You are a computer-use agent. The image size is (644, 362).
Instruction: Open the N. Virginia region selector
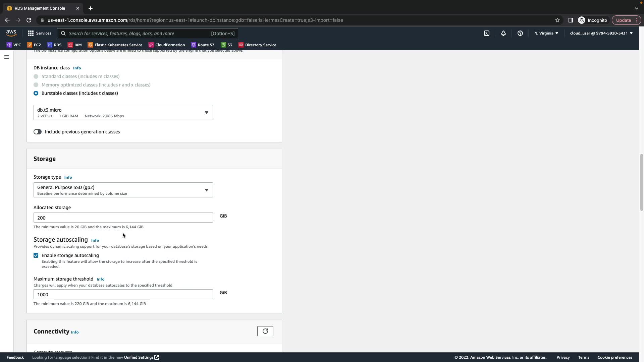(546, 33)
